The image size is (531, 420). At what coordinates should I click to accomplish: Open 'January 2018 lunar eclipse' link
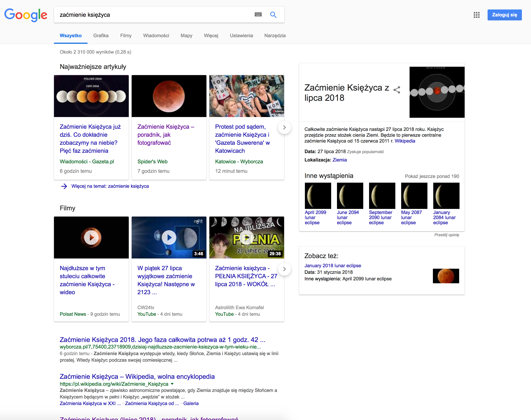click(333, 266)
